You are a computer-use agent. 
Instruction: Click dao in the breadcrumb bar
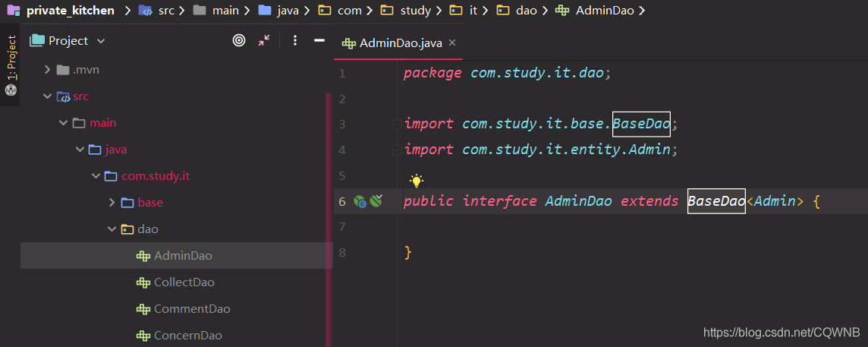tap(527, 11)
